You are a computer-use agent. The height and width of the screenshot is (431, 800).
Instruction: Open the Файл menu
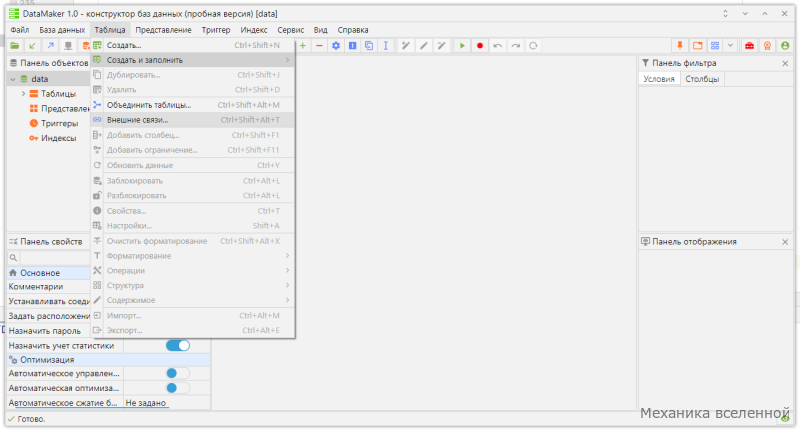[20, 30]
